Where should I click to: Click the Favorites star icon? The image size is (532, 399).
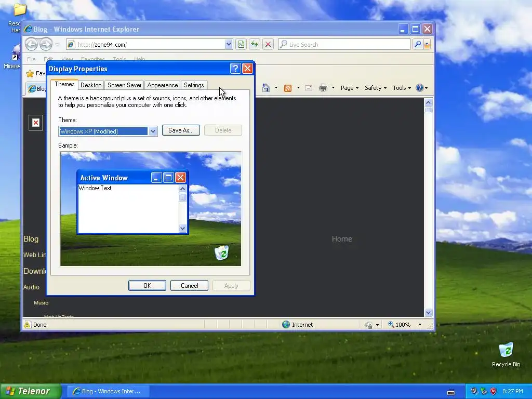(x=30, y=73)
